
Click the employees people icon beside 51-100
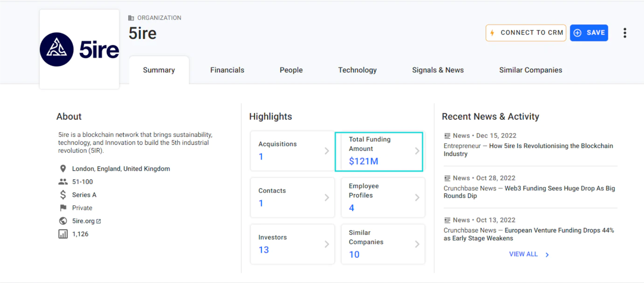point(63,182)
